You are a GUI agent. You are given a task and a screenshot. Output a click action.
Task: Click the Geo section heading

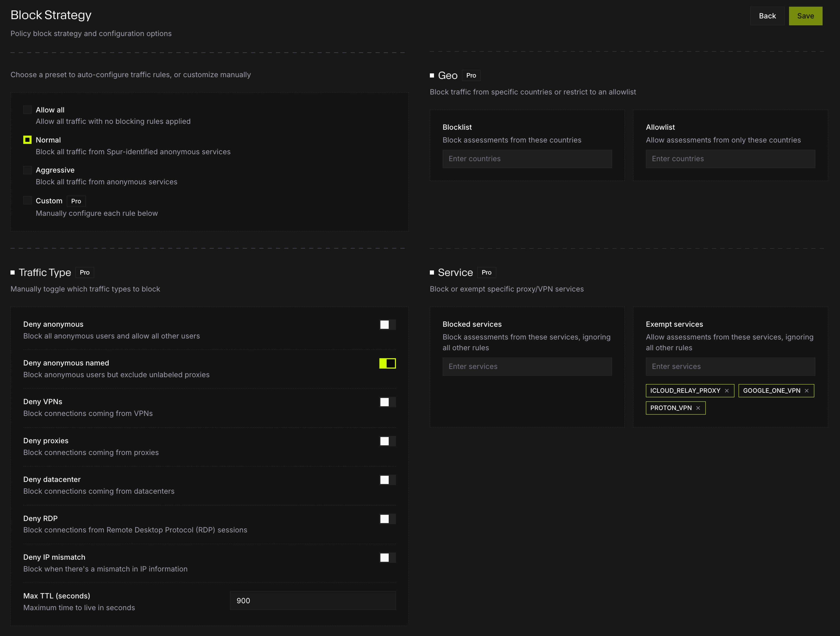coord(448,75)
